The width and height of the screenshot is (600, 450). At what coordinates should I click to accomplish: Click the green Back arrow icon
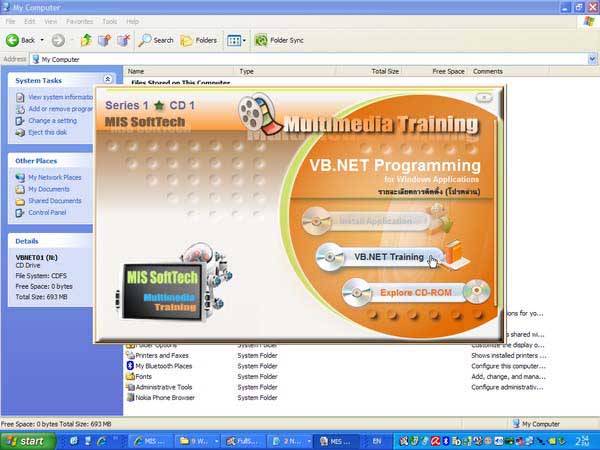pos(12,40)
